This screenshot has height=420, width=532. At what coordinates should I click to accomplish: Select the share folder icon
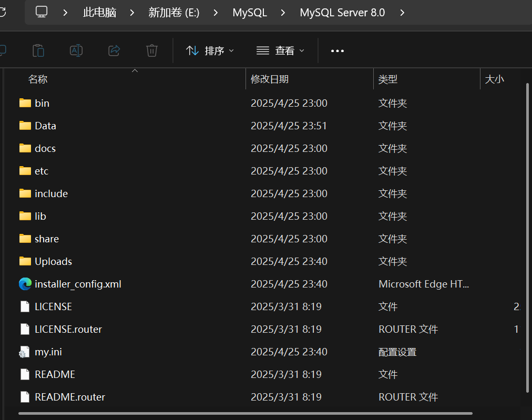click(x=25, y=239)
